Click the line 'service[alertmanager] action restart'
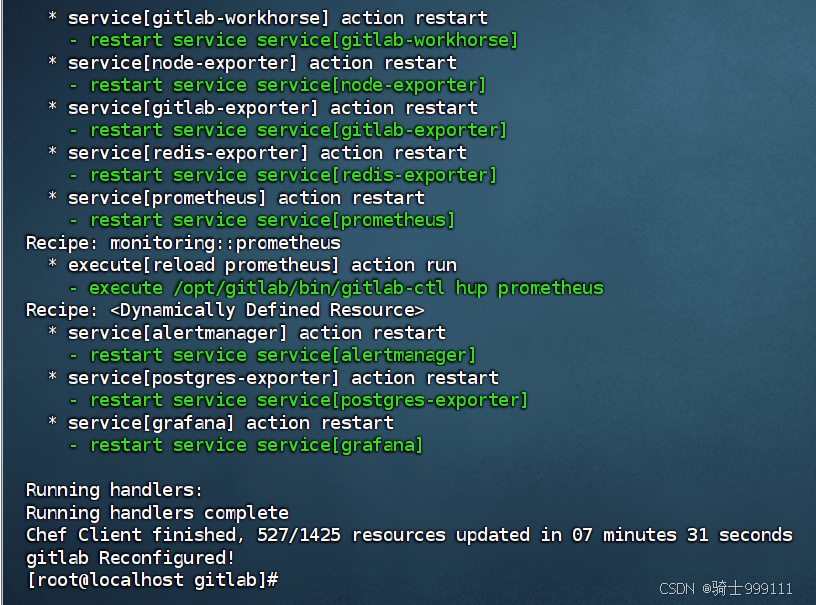 pos(257,333)
